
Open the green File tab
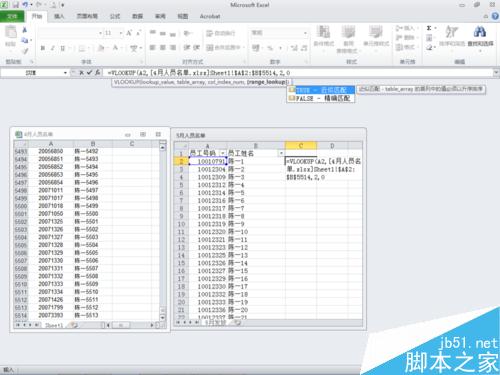pos(12,16)
